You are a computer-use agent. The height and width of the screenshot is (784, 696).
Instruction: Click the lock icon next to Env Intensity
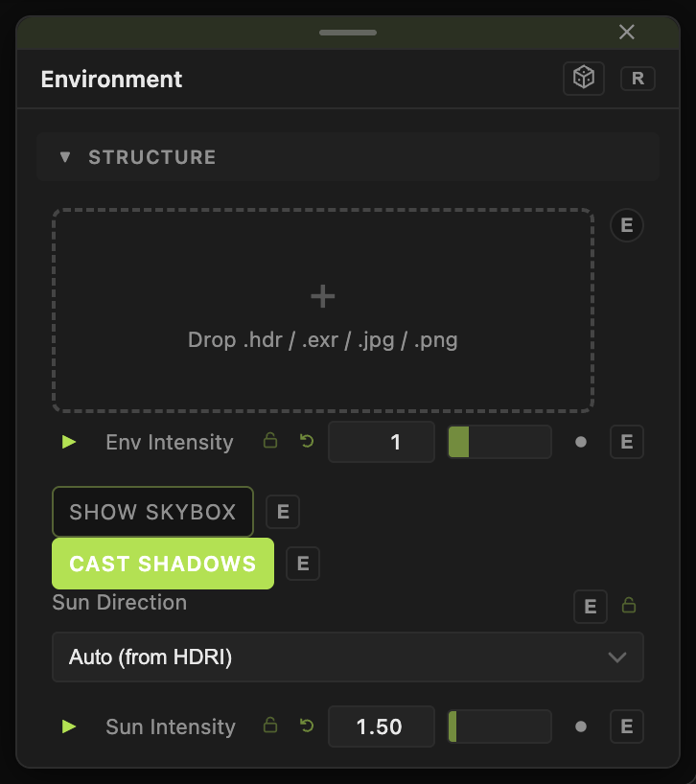(270, 441)
